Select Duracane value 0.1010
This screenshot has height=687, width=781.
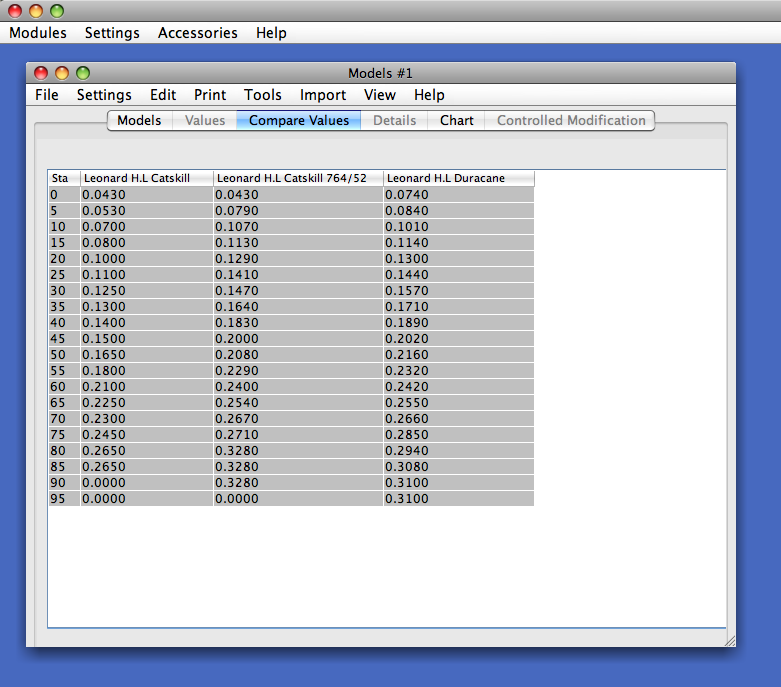pyautogui.click(x=459, y=227)
